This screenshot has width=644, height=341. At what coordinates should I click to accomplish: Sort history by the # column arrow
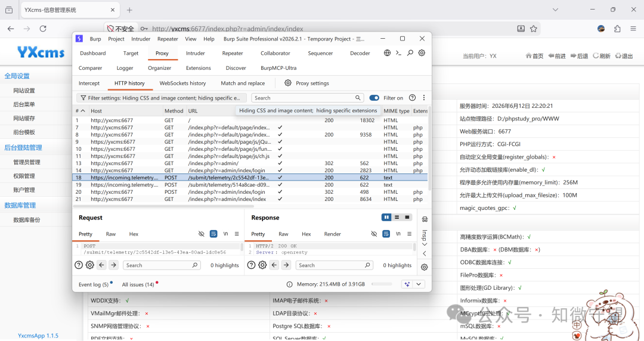(x=83, y=111)
